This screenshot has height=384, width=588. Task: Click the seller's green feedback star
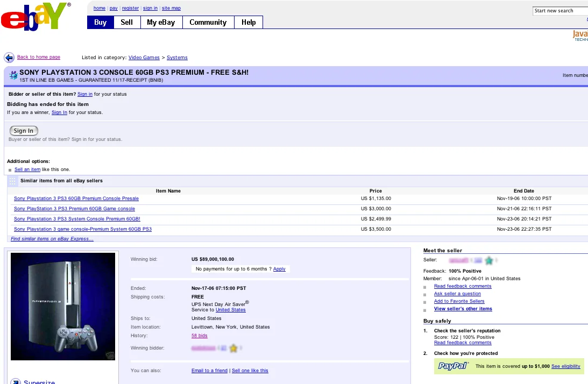pos(488,260)
